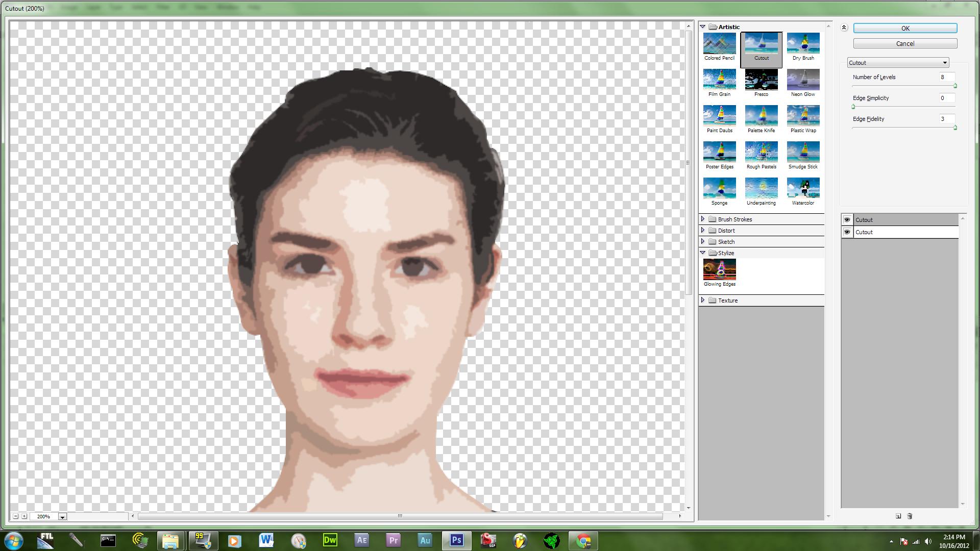Click the preview horizontal scrollbar
This screenshot has height=551, width=980.
400,516
